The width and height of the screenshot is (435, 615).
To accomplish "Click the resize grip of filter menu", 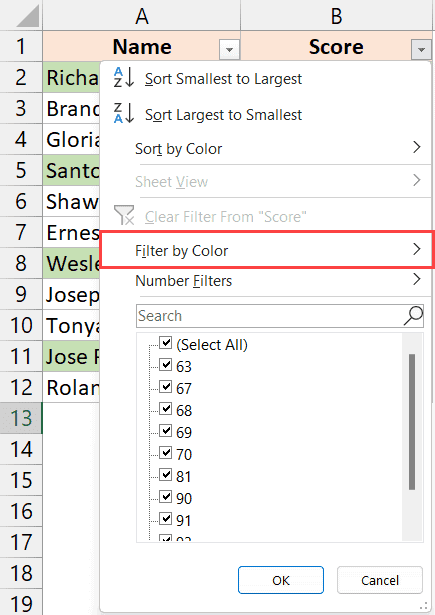I will (x=423, y=606).
